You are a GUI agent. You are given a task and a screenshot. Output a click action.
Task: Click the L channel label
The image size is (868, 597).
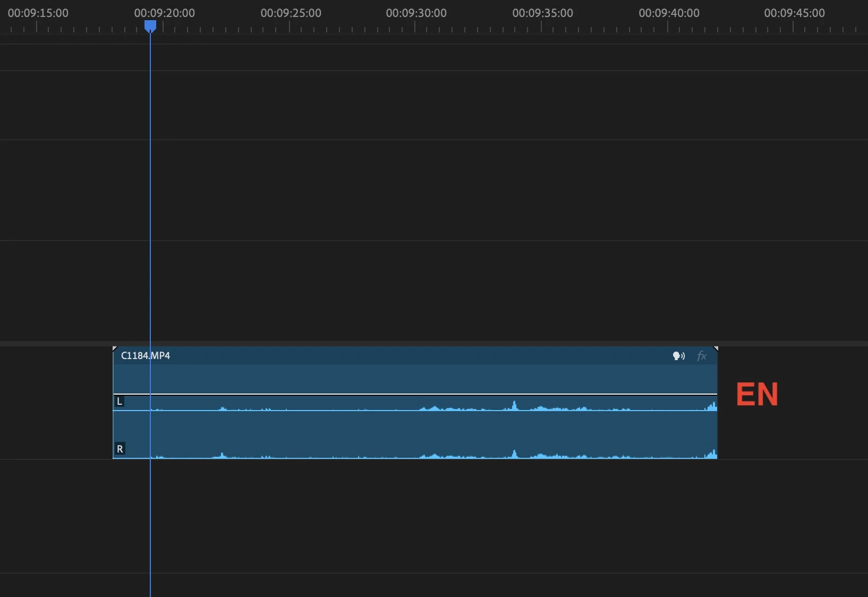click(120, 402)
